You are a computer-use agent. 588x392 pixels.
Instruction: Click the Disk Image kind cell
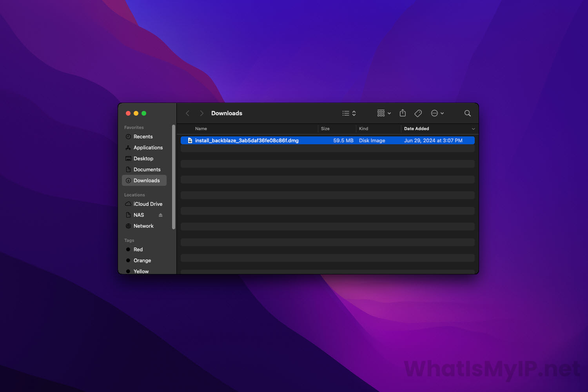pos(372,140)
